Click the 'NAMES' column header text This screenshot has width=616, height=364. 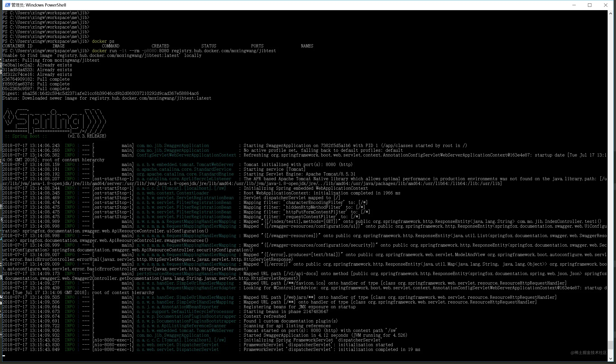[307, 46]
